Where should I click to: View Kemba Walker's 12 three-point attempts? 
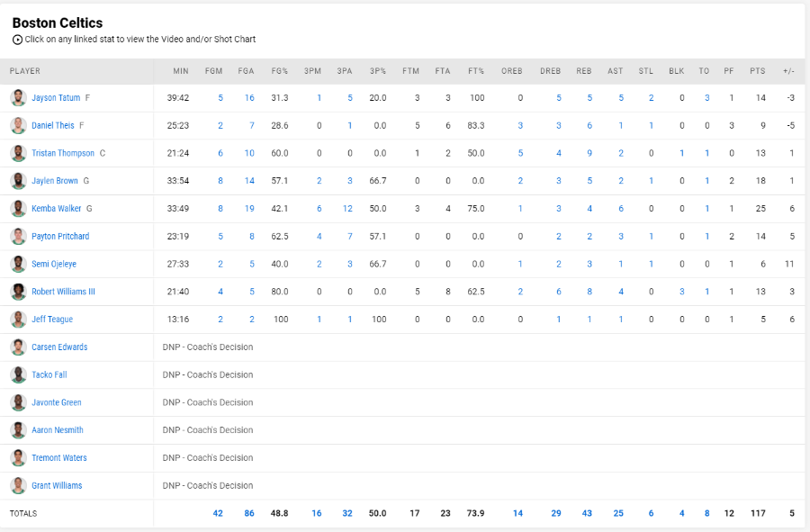point(347,209)
